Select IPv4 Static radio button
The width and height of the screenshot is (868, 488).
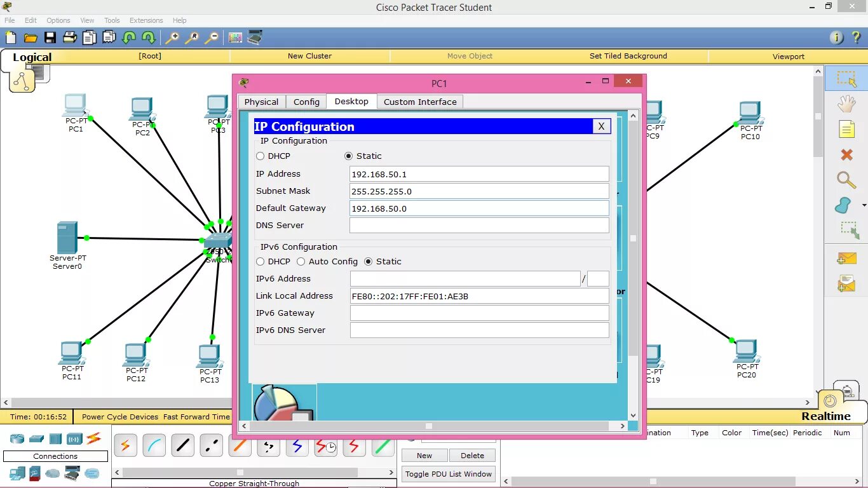click(x=348, y=156)
